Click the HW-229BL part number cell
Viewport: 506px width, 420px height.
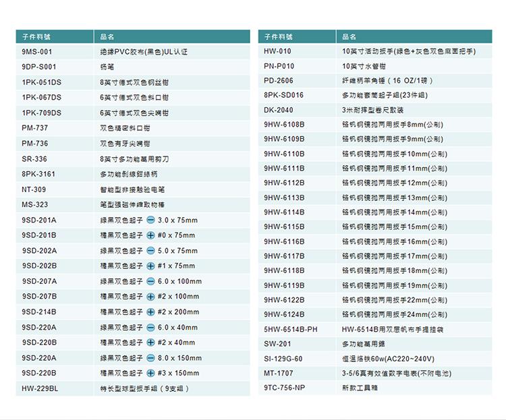click(40, 388)
